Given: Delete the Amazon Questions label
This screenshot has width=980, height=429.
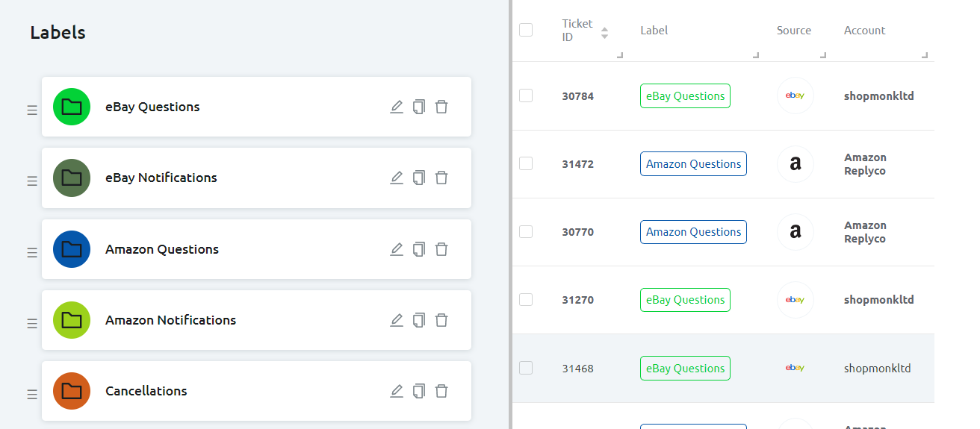Looking at the screenshot, I should click(x=441, y=249).
